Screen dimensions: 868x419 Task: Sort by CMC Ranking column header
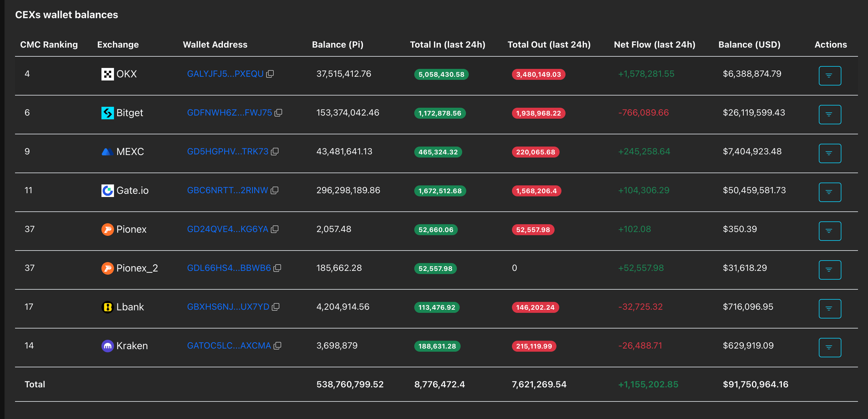[49, 44]
